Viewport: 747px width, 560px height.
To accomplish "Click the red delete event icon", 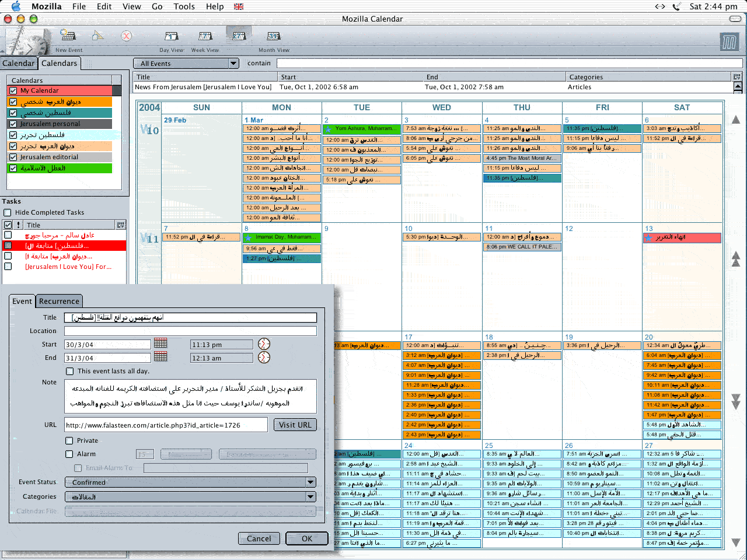I will point(126,36).
